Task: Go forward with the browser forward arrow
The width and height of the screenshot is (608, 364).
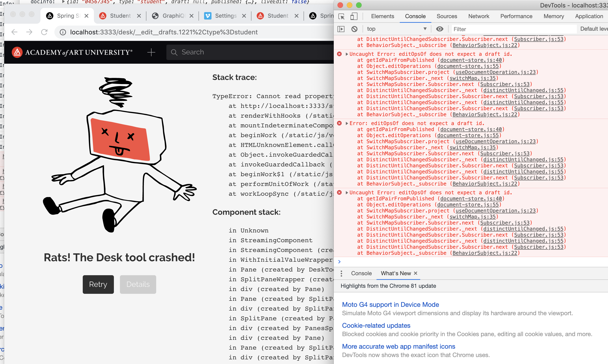Action: tap(30, 32)
